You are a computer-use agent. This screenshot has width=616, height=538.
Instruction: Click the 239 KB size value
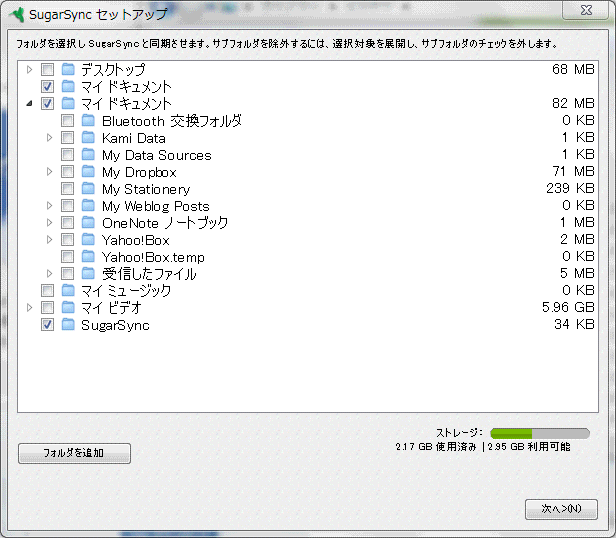click(570, 189)
